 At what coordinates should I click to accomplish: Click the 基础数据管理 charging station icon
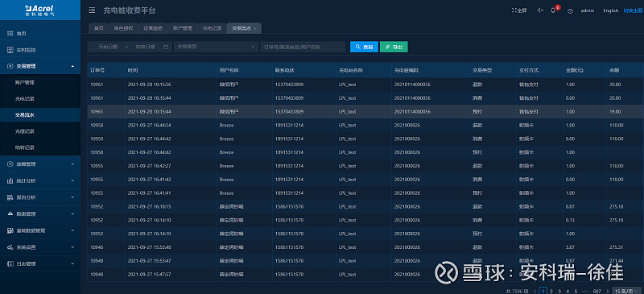10,230
